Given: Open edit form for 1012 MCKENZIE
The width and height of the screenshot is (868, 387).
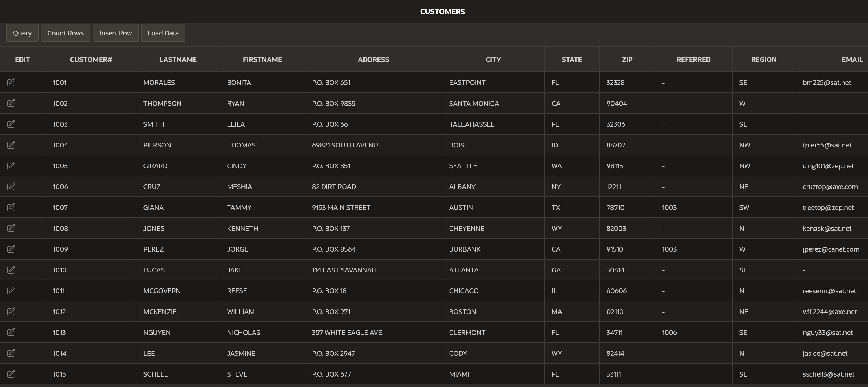Looking at the screenshot, I should (x=11, y=312).
